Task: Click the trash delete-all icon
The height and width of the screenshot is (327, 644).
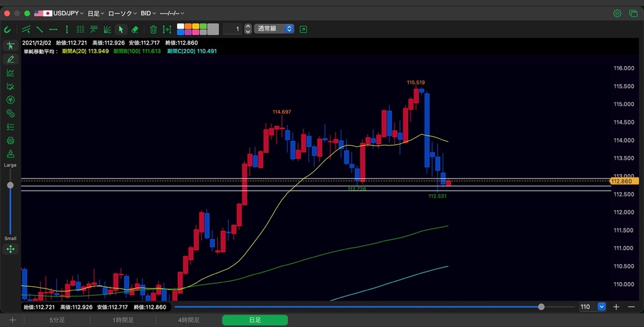Action: 153,29
